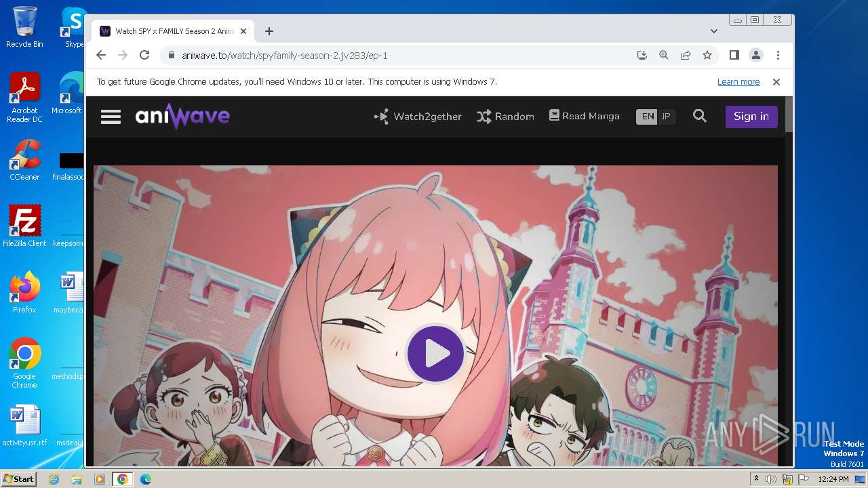Close the SPY x FAMILY tab
Viewport: 868px width, 488px height.
pyautogui.click(x=243, y=31)
